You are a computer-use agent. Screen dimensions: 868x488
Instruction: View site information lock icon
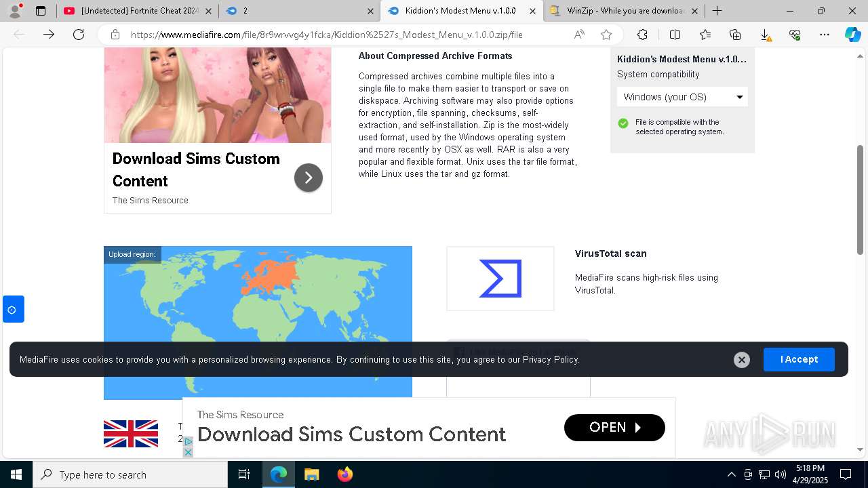coord(115,35)
